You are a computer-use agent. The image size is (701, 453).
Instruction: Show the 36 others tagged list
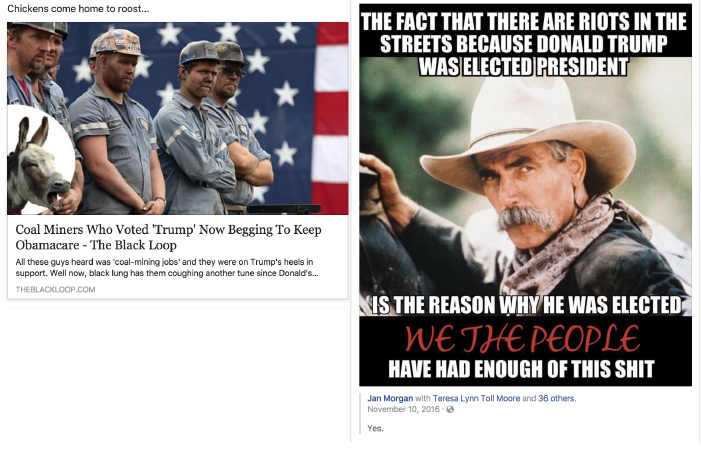tap(557, 398)
